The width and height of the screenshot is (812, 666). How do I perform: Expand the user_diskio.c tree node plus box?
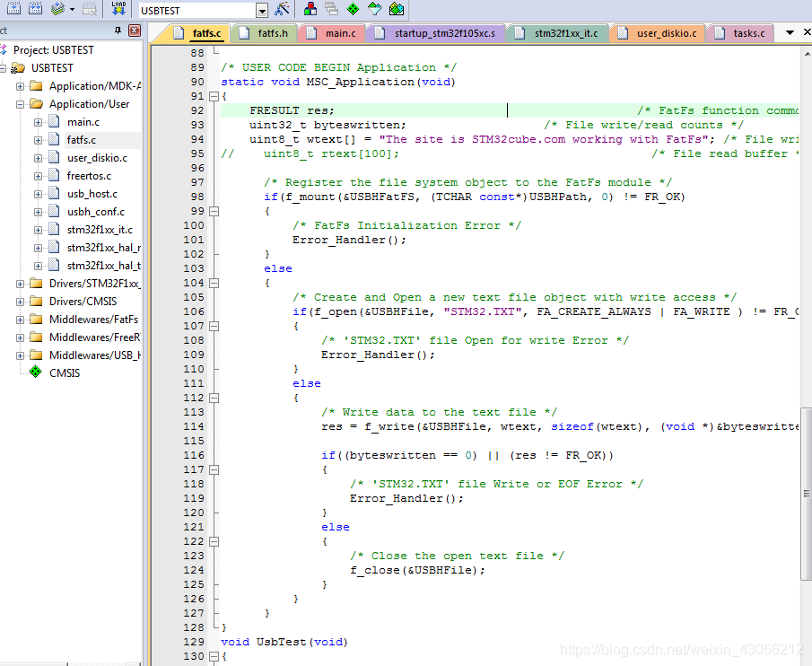(38, 158)
